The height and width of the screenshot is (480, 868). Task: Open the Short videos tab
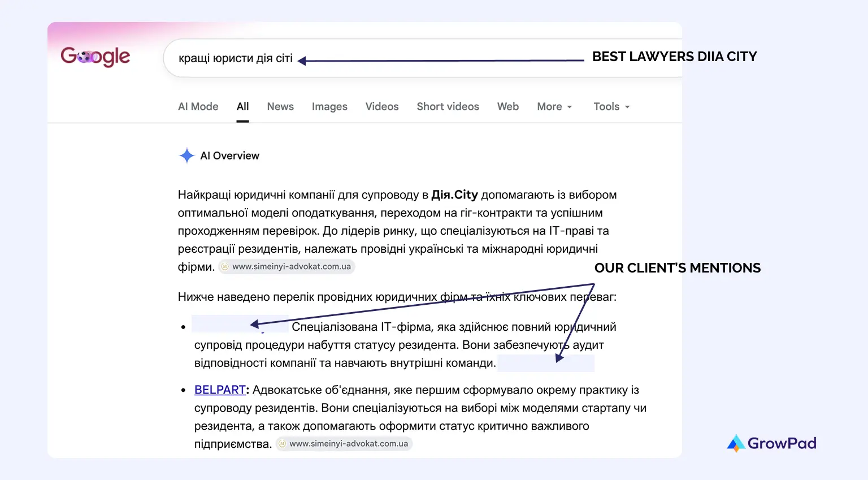click(448, 106)
